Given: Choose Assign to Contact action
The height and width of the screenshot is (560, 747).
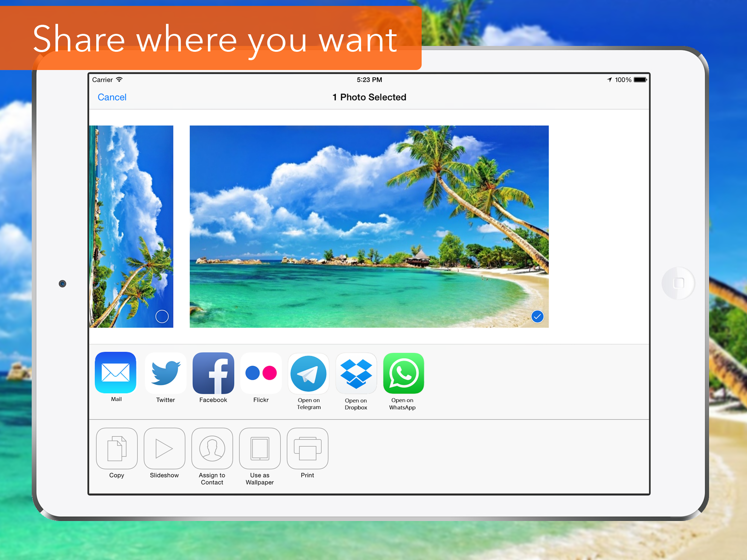Looking at the screenshot, I should pos(212,448).
